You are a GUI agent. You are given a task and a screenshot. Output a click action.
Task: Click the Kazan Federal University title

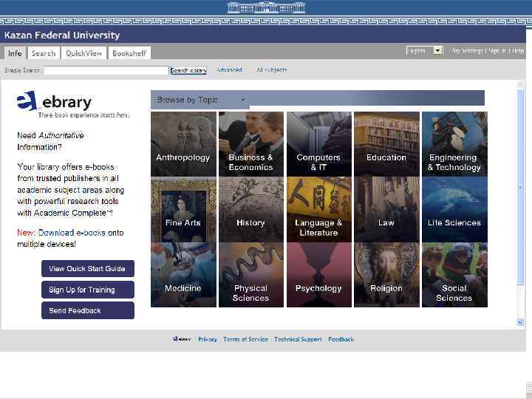pyautogui.click(x=62, y=35)
